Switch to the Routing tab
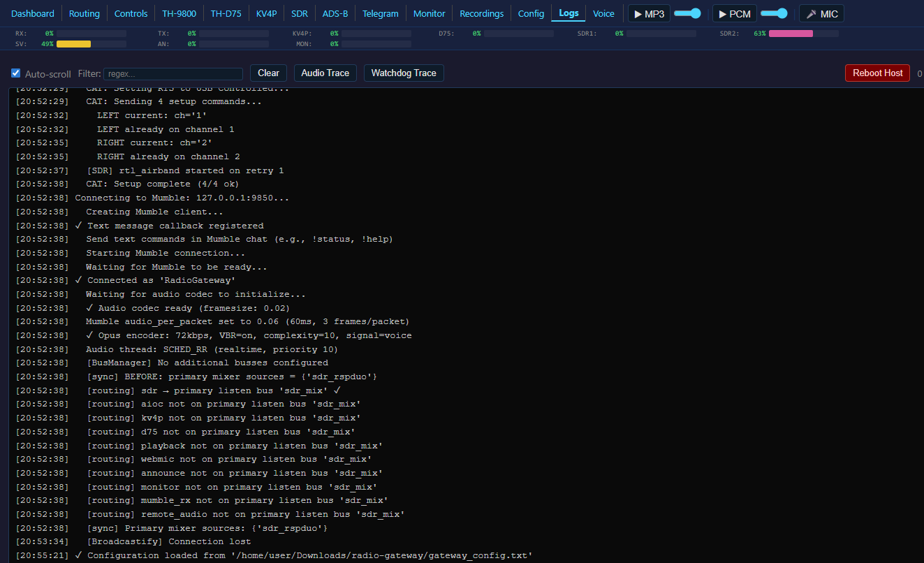Viewport: 924px width, 563px height. pyautogui.click(x=85, y=13)
